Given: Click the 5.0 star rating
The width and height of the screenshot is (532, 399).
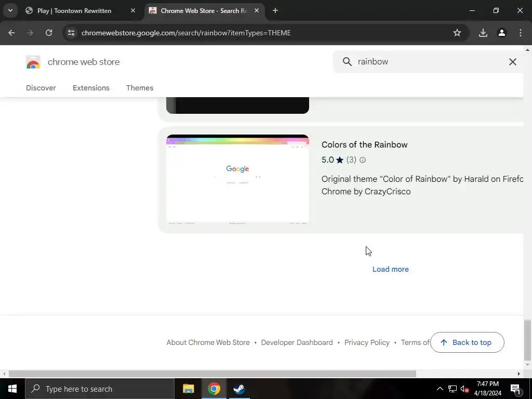Looking at the screenshot, I should pyautogui.click(x=332, y=160).
